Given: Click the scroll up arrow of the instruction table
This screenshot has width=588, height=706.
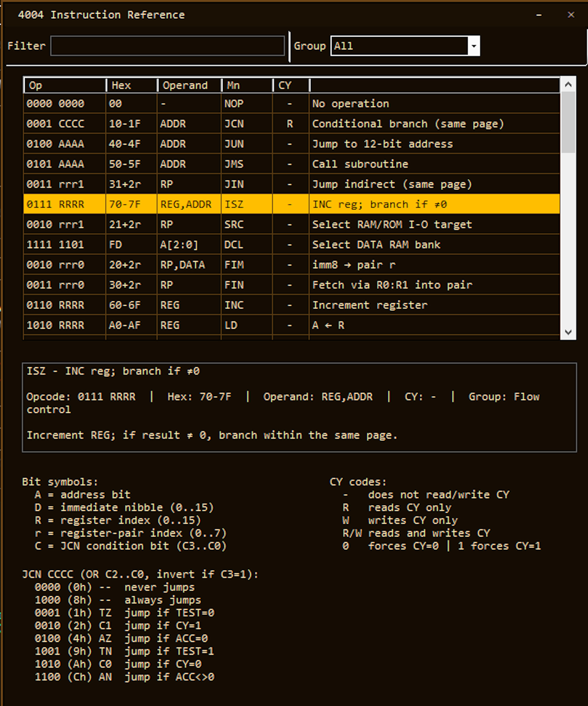Looking at the screenshot, I should click(x=568, y=84).
